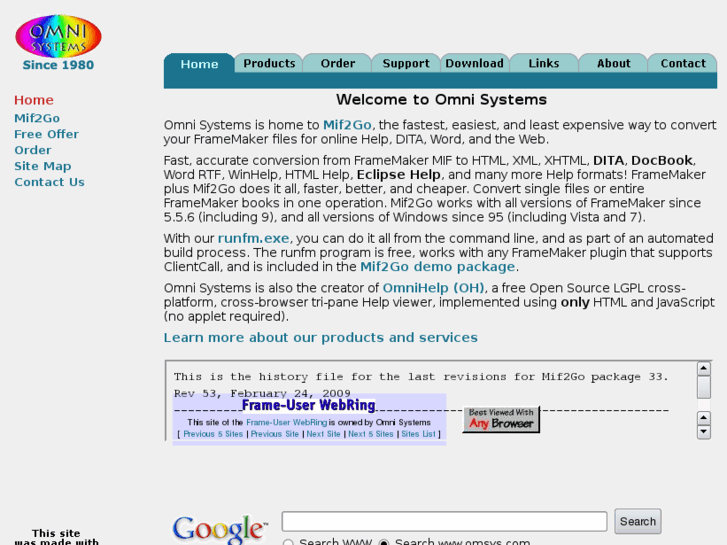Open the Order tab
The width and height of the screenshot is (727, 545).
coord(338,64)
